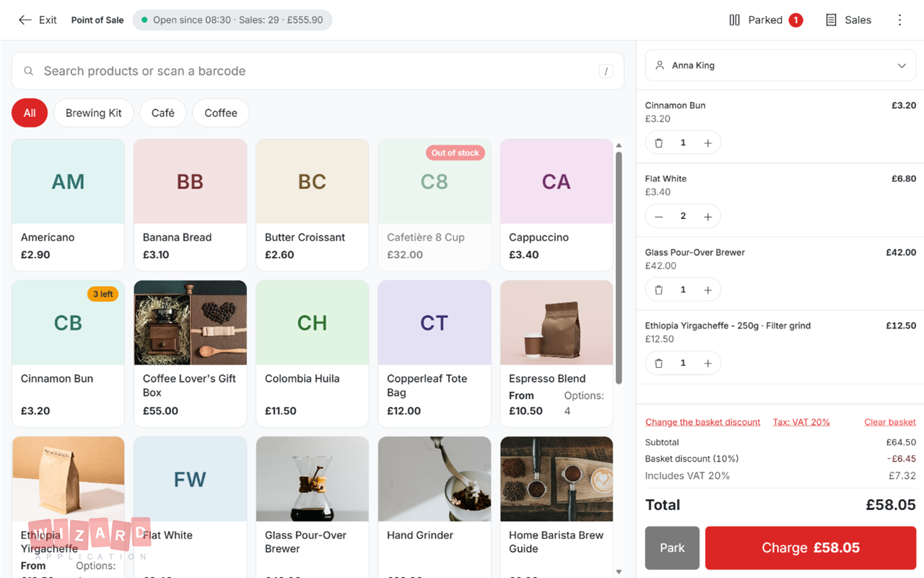Delete Glass Pour-Over Brewer from basket
Viewport: 924px width, 578px height.
click(659, 290)
